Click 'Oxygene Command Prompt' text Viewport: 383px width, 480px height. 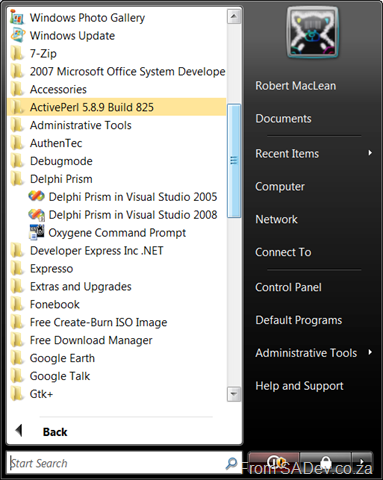(117, 233)
